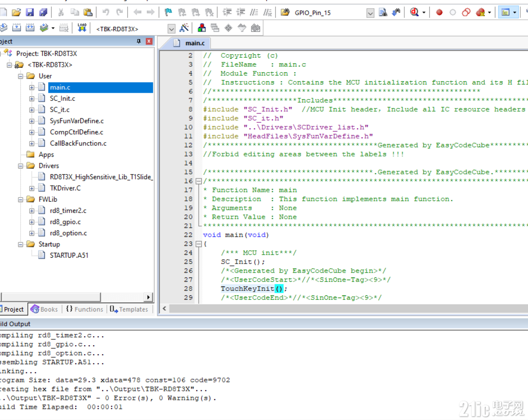
Task: Insert a breakpoint with the red dot
Action: [x=439, y=13]
